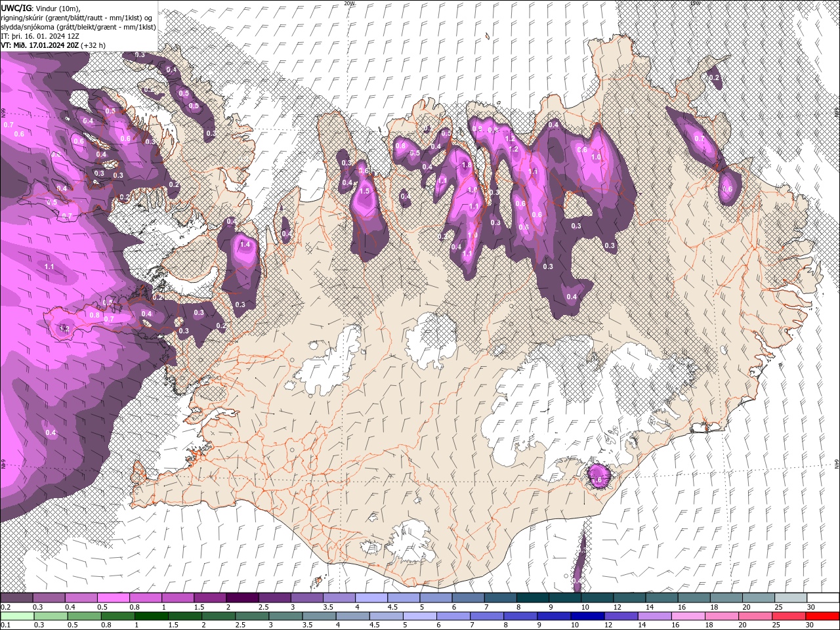Pick the rain swatch between 6 and 7

tap(453, 616)
